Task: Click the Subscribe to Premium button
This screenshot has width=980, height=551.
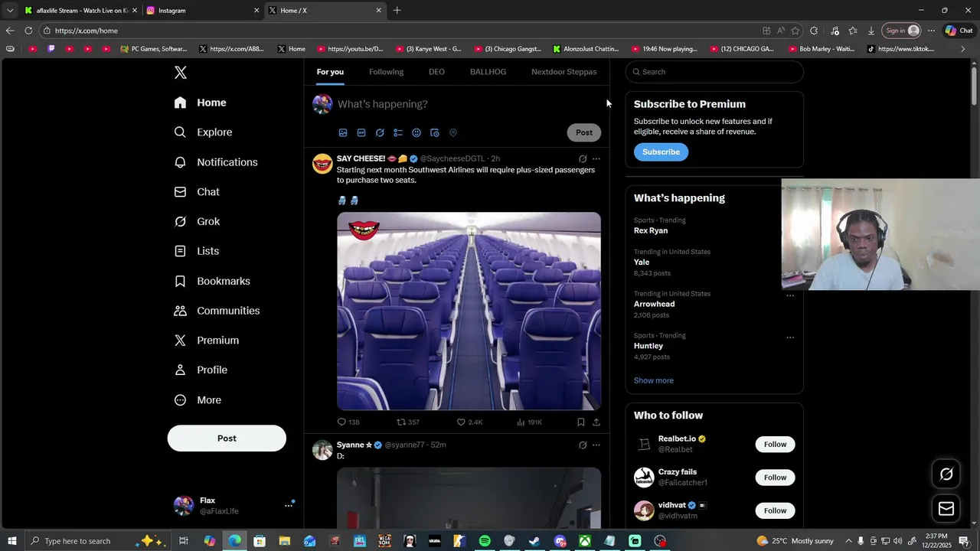Action: click(x=661, y=152)
